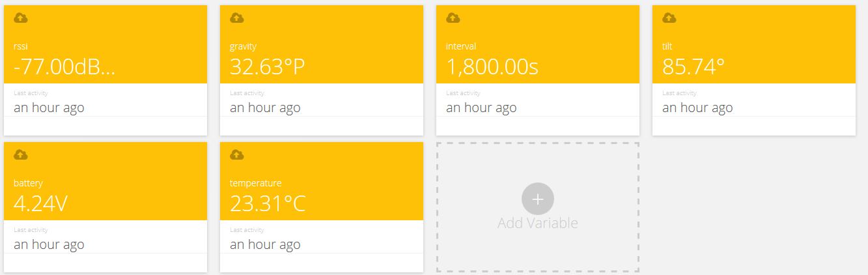The width and height of the screenshot is (868, 275).
Task: Click the cloud upload icon on rssi card
Action: (21, 18)
